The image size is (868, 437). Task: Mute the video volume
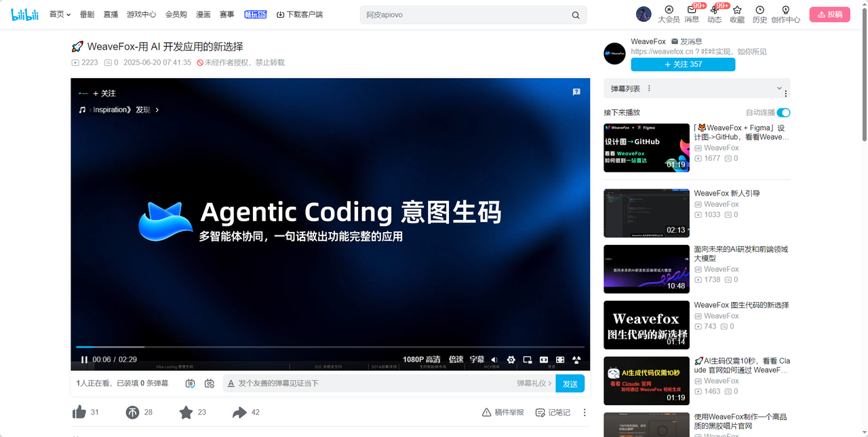pyautogui.click(x=494, y=360)
